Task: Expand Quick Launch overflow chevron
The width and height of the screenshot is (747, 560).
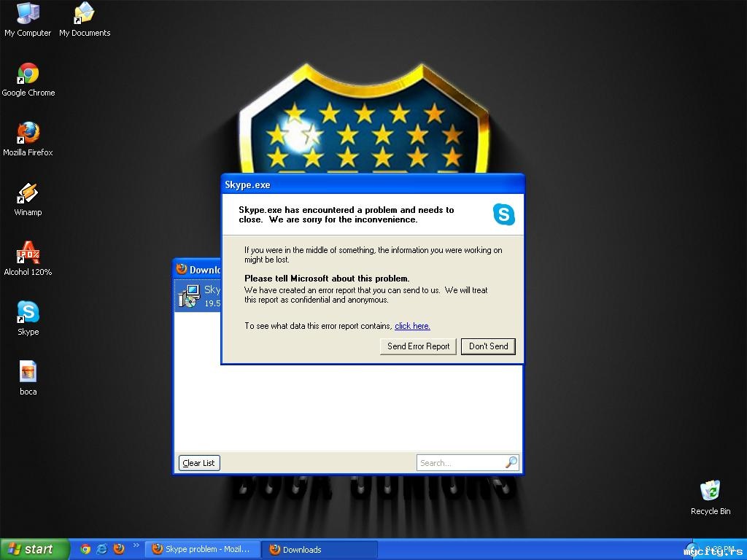Action: 136,545
